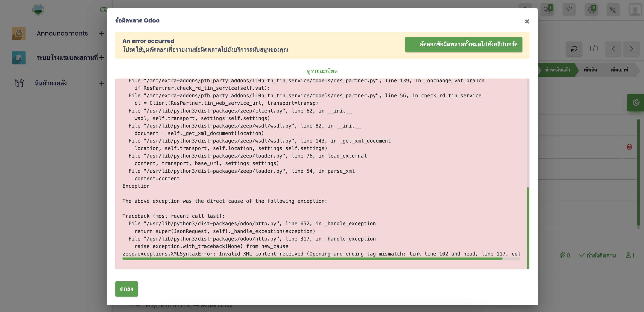Open the chat messages icon

[547, 9]
